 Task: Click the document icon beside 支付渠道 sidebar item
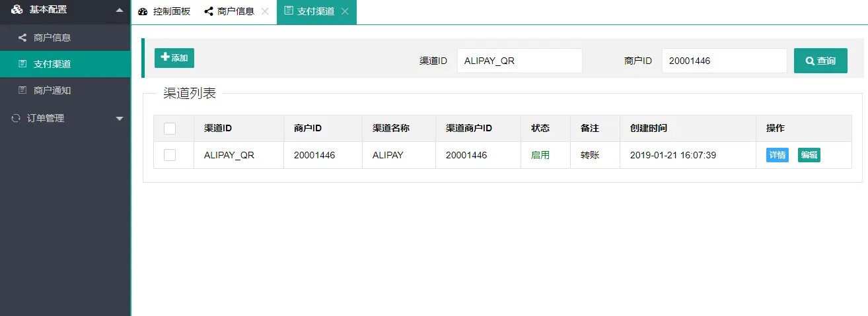(x=22, y=64)
